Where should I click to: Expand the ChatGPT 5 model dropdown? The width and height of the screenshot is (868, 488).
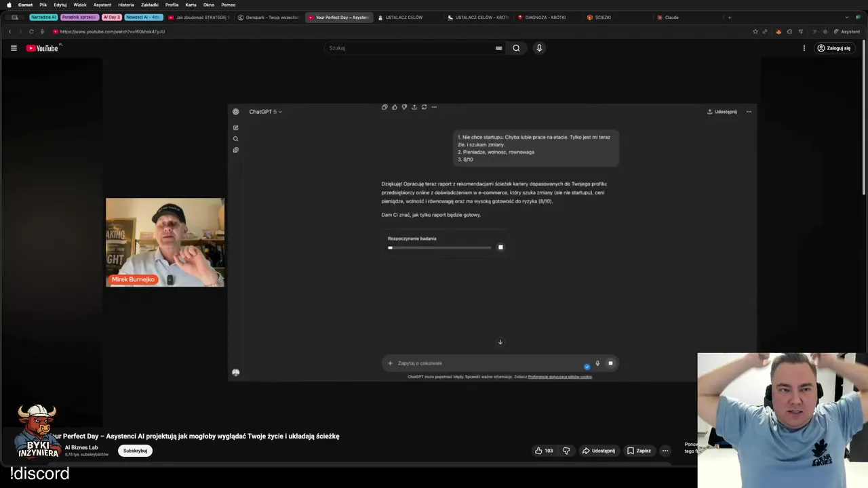click(x=265, y=112)
